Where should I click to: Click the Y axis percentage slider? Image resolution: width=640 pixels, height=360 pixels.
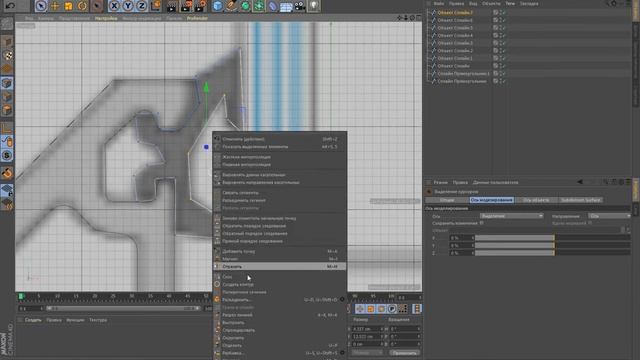pos(553,245)
